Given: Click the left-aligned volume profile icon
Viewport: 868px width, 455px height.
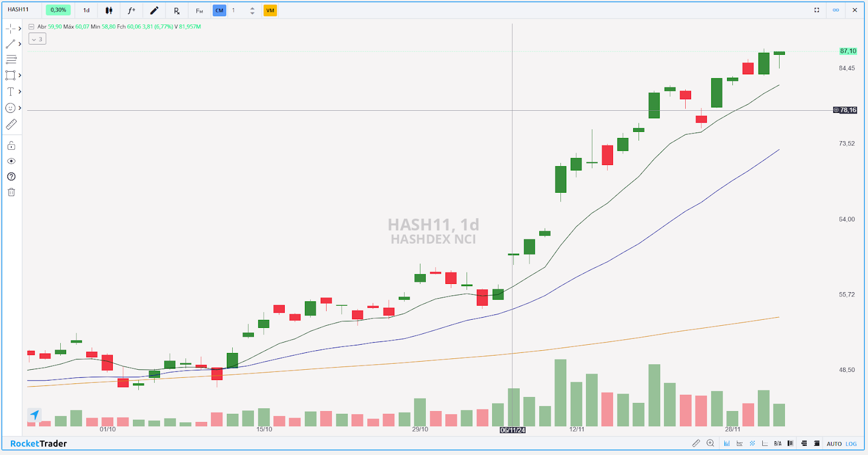Looking at the screenshot, I should [x=804, y=444].
